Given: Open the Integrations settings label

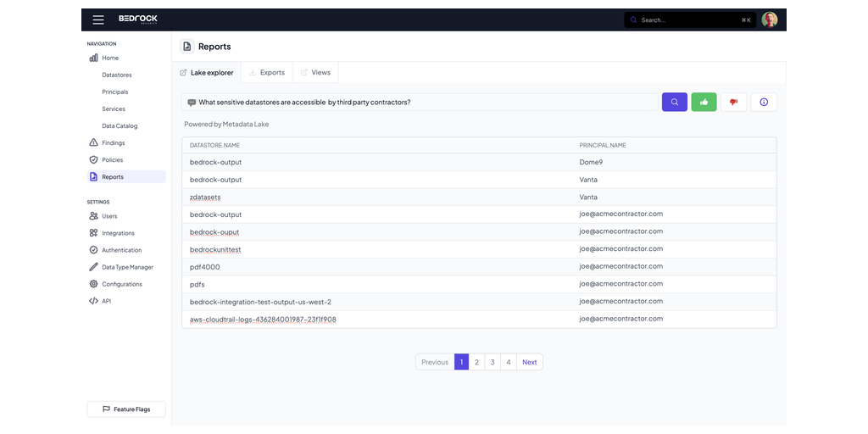Looking at the screenshot, I should pos(118,233).
